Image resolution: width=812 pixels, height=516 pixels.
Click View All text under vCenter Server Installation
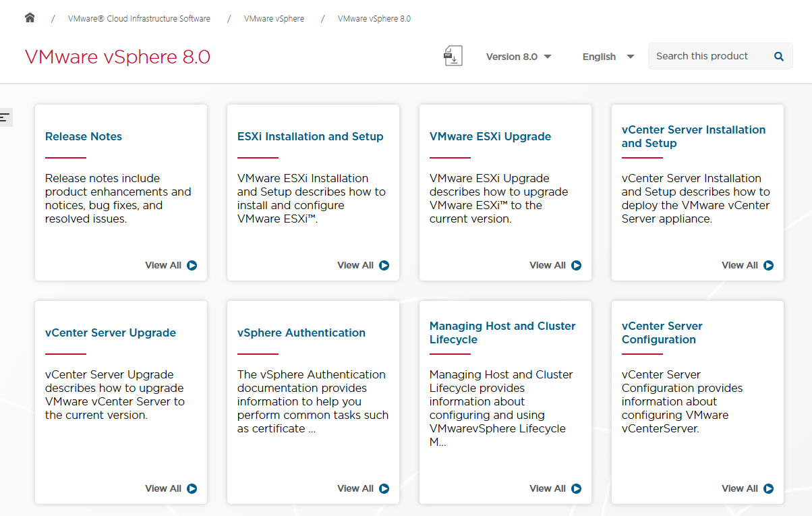click(740, 265)
